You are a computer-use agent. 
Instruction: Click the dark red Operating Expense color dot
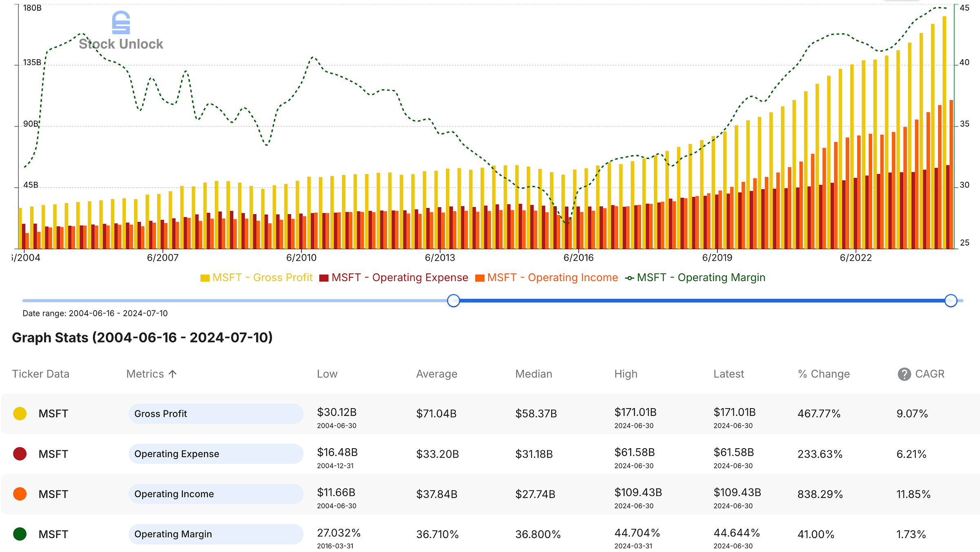click(x=20, y=454)
